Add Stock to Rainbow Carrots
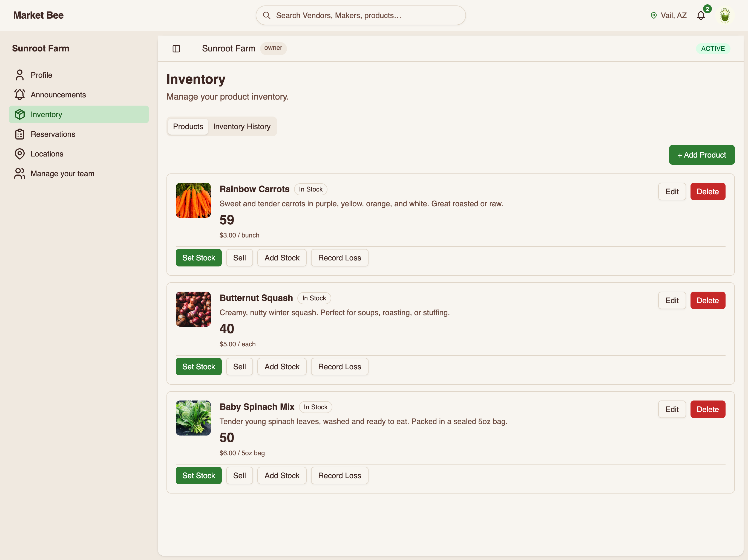Screen dimensions: 748x560 (x=282, y=258)
